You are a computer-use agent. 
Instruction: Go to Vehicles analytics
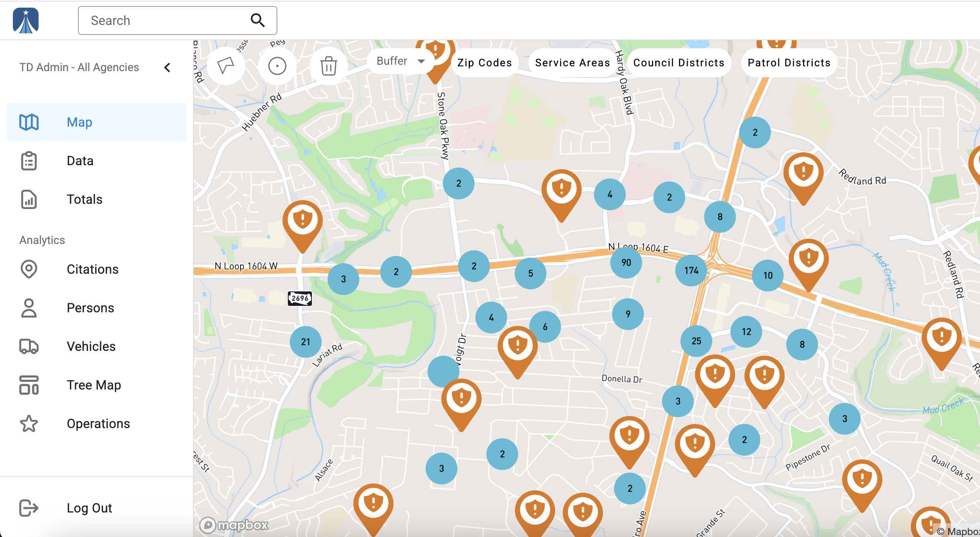(96, 346)
